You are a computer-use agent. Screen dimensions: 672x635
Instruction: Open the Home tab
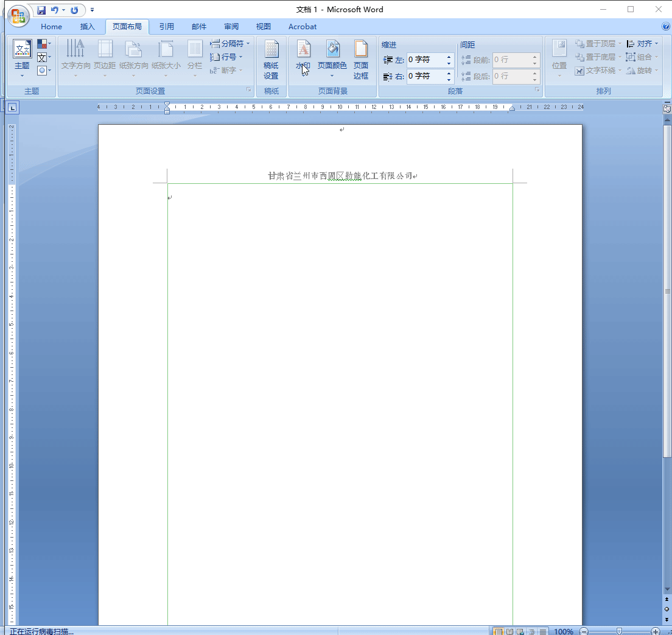(51, 27)
